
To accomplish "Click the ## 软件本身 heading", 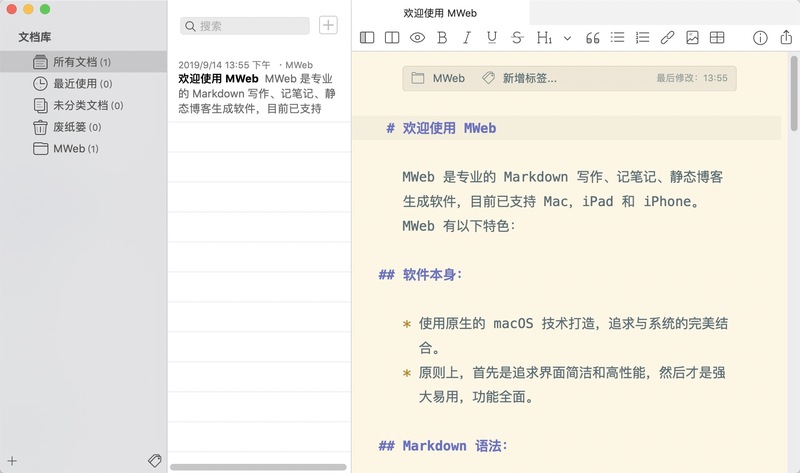I will tap(420, 275).
